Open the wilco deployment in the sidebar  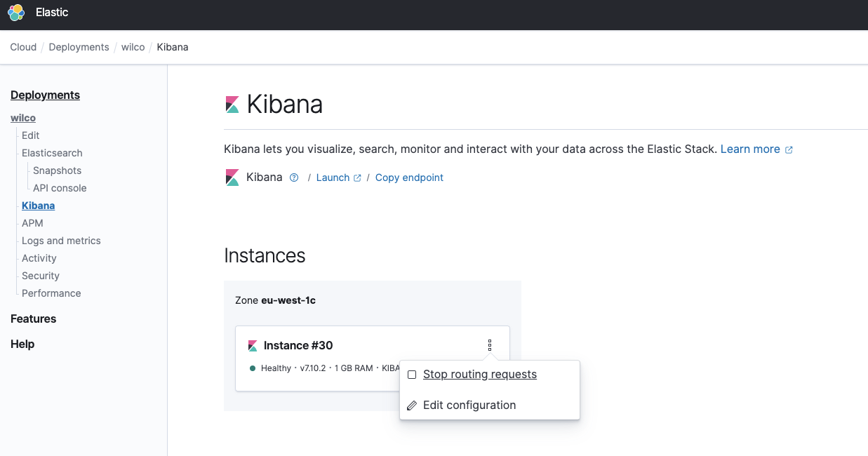(x=23, y=118)
